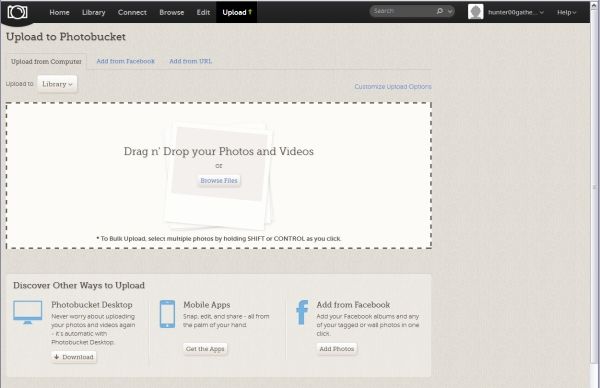Screen dimensions: 600x388
Task: Open the Edit menu item
Action: tap(203, 12)
